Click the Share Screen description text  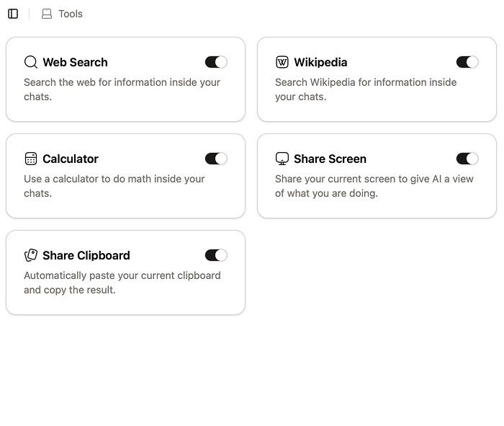[374, 186]
